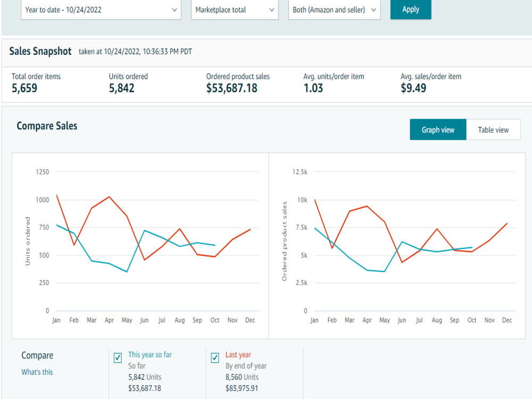Screen dimensions: 532x399
Task: Click the Apply button
Action: [411, 9]
